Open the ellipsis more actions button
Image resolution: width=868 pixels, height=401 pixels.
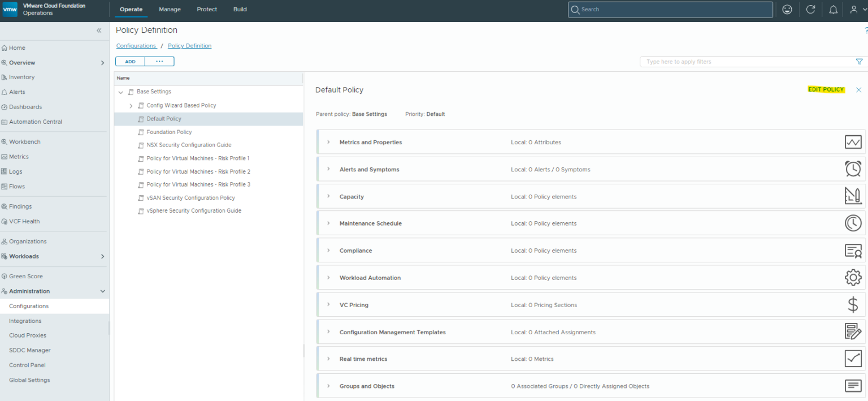click(x=159, y=62)
